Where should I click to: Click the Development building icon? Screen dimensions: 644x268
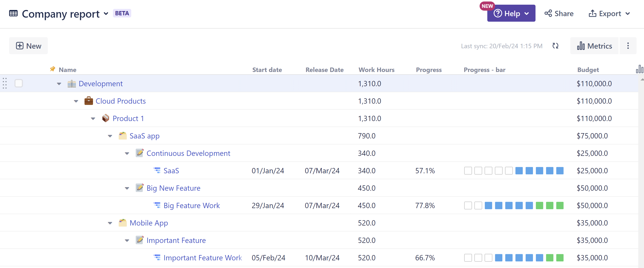point(72,83)
